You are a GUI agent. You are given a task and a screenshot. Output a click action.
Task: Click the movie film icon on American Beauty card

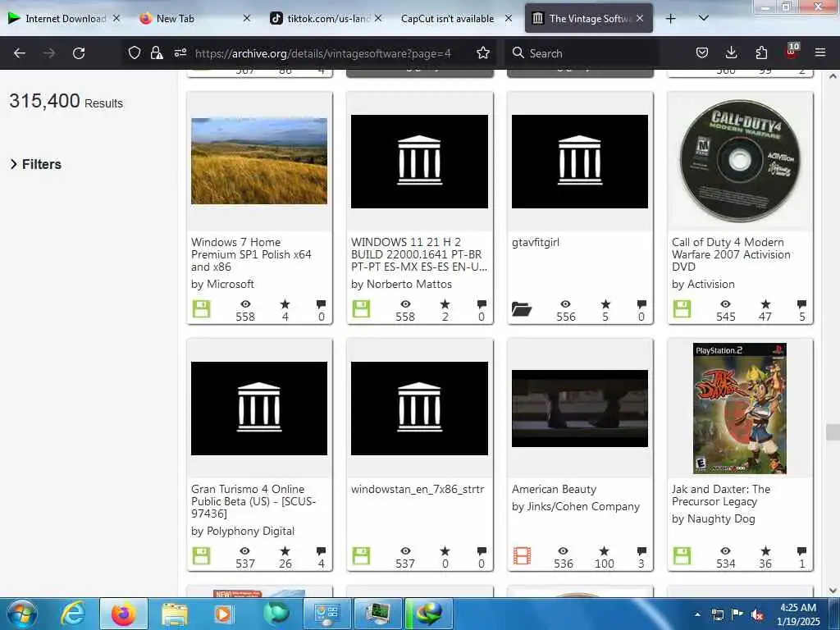click(522, 556)
